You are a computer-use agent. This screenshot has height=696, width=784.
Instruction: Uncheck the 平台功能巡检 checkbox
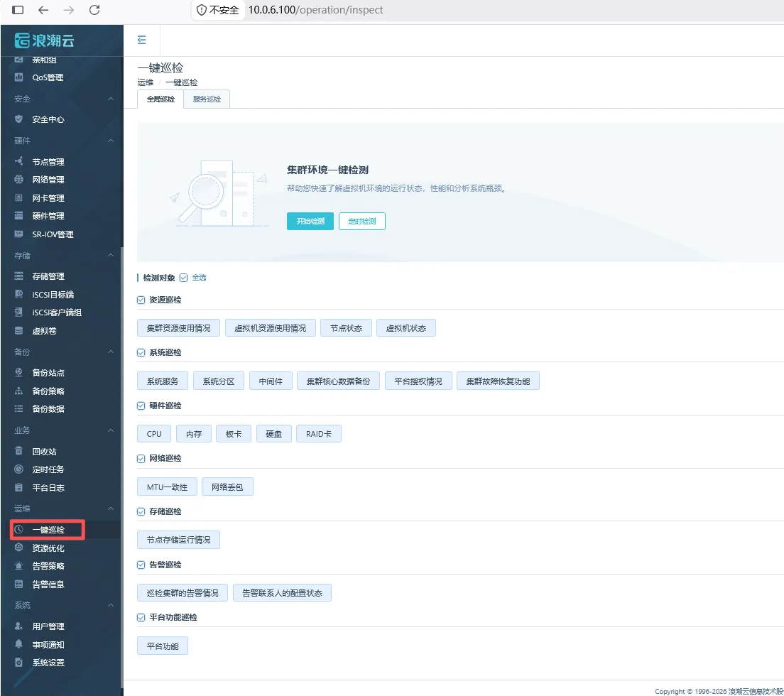(141, 617)
